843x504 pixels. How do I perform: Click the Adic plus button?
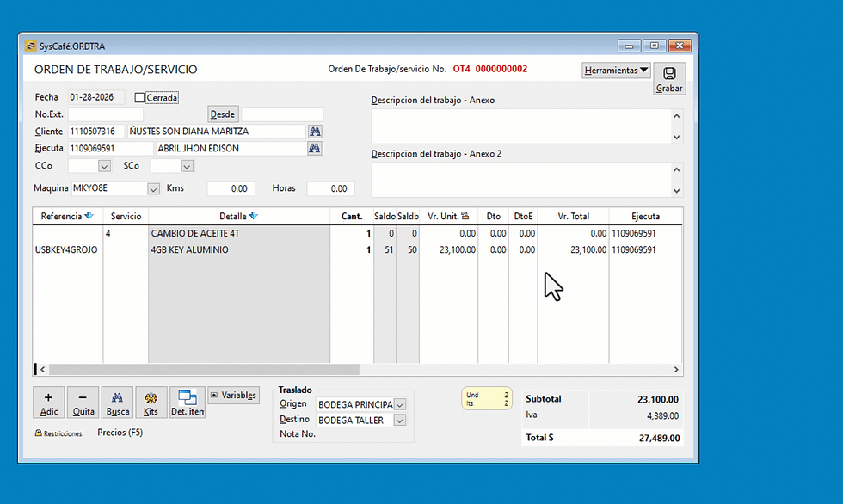[48, 402]
